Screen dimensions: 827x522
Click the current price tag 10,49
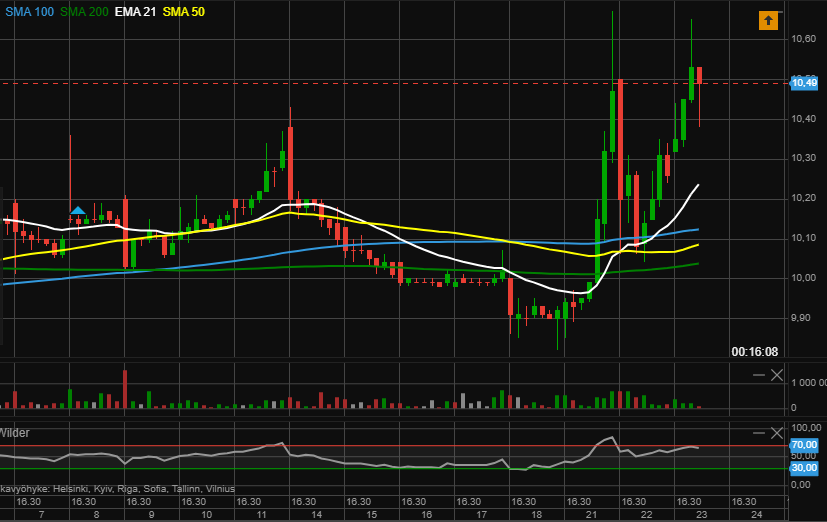click(803, 83)
